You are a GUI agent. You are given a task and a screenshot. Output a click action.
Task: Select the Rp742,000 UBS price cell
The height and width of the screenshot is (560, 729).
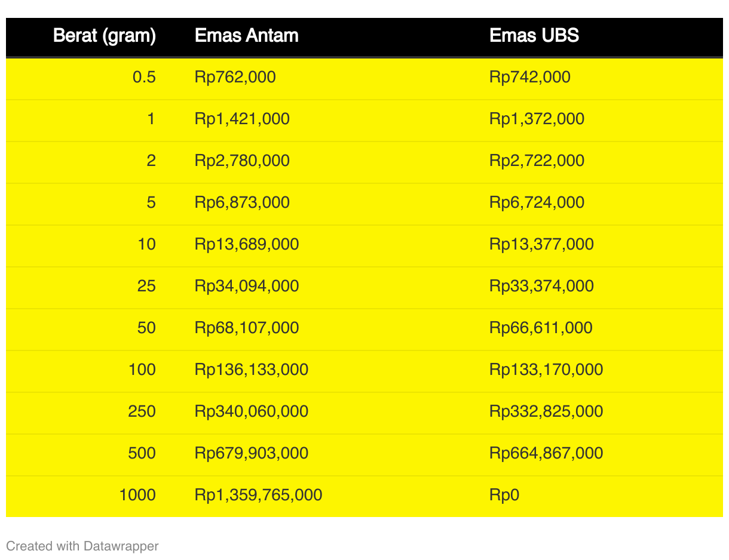point(530,77)
